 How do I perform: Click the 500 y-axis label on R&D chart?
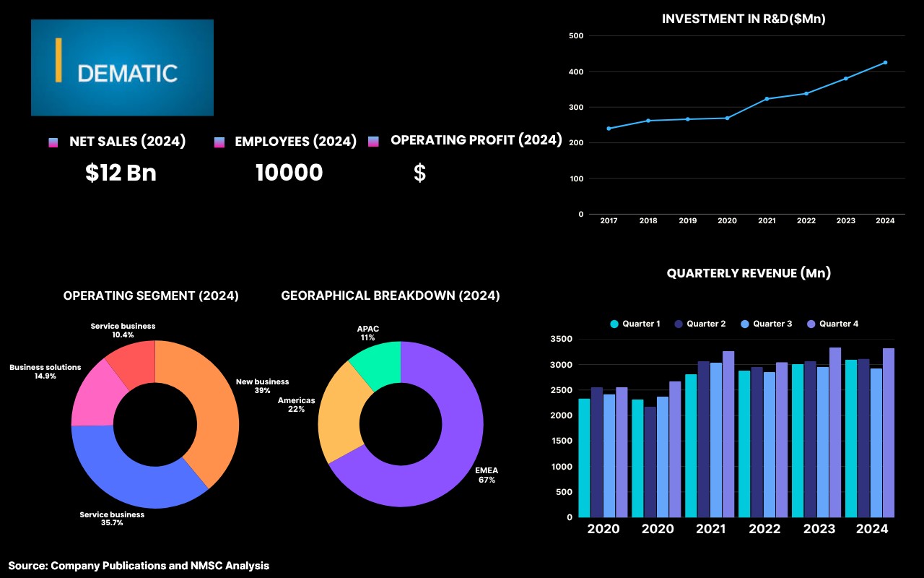tap(577, 35)
